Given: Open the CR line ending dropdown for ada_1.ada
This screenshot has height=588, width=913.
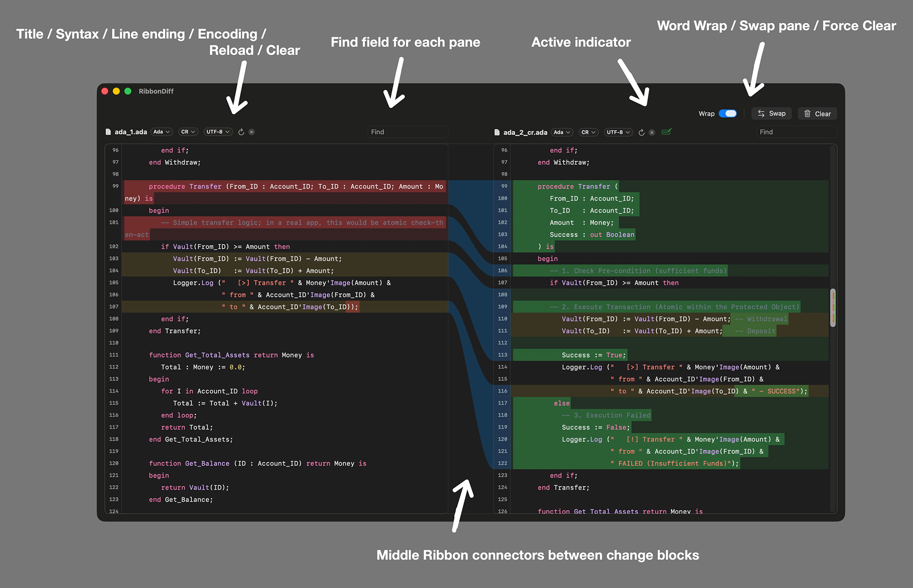Looking at the screenshot, I should pos(188,131).
